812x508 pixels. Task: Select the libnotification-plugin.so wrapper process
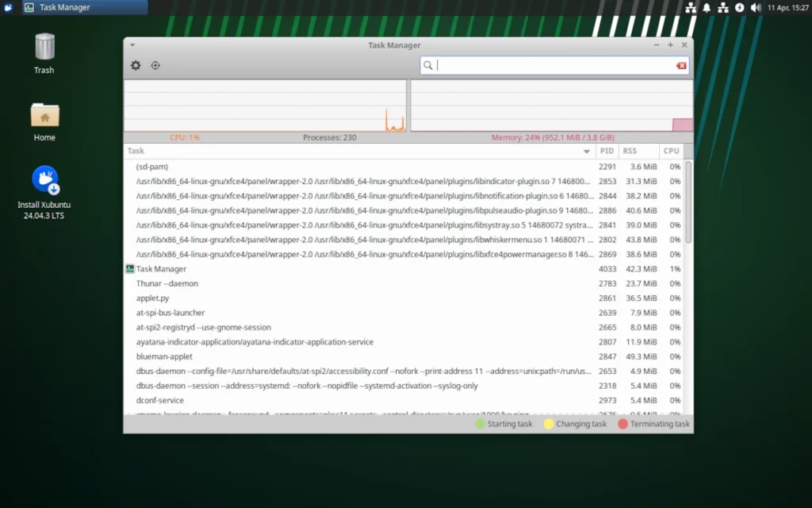(404, 196)
